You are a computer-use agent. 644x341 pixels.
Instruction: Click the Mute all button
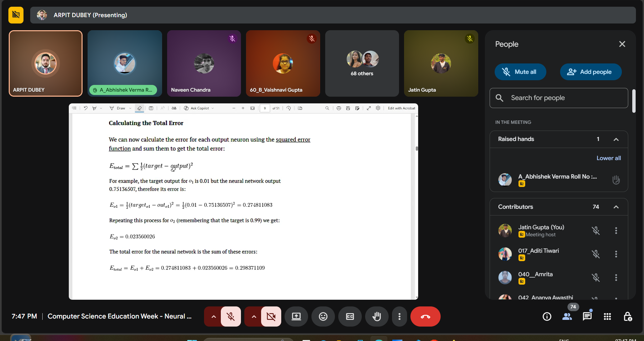pos(520,72)
